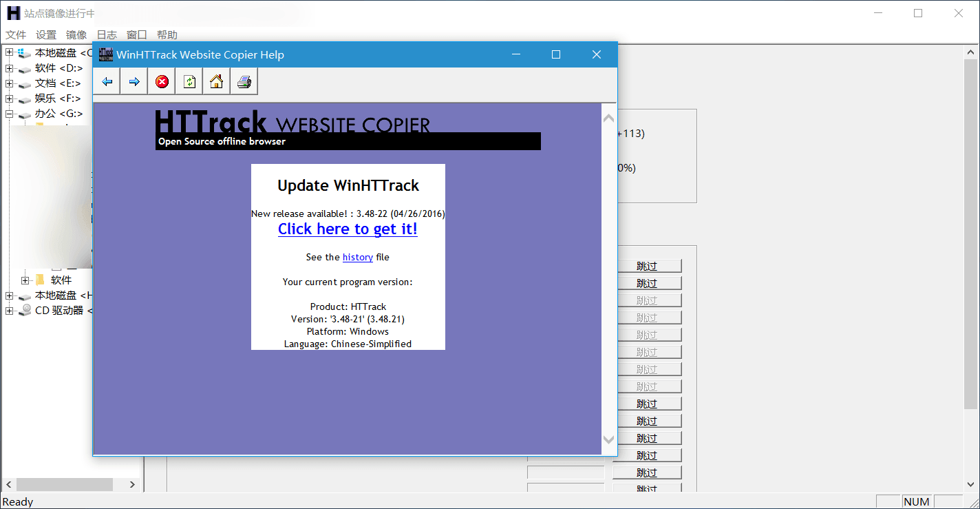Expand the 文档 <E:> node

point(9,83)
